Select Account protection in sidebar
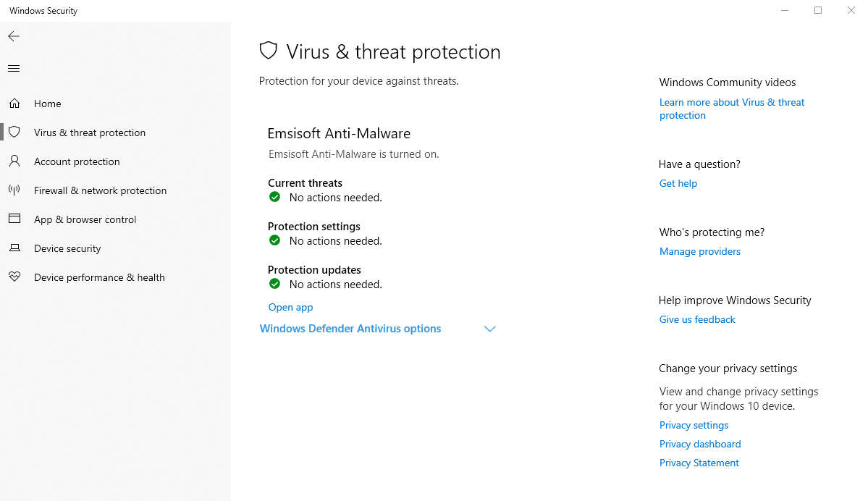 coord(77,161)
